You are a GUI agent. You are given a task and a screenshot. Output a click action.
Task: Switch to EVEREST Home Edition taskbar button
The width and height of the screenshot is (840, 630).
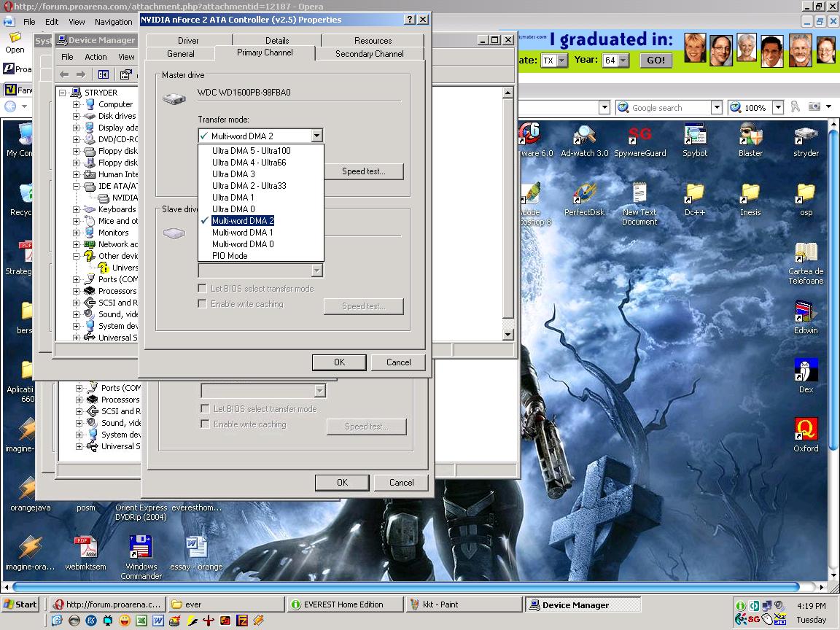click(x=345, y=604)
